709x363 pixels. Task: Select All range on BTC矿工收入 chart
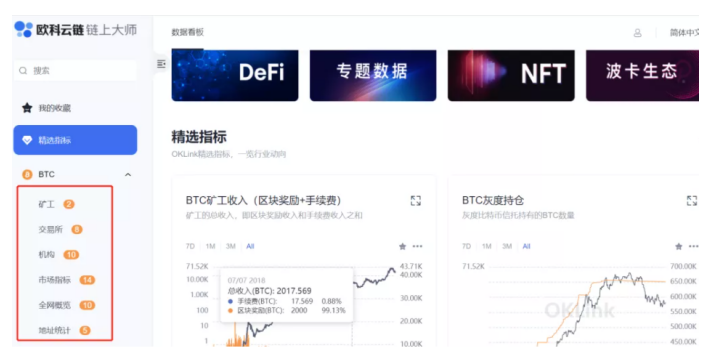tap(250, 246)
